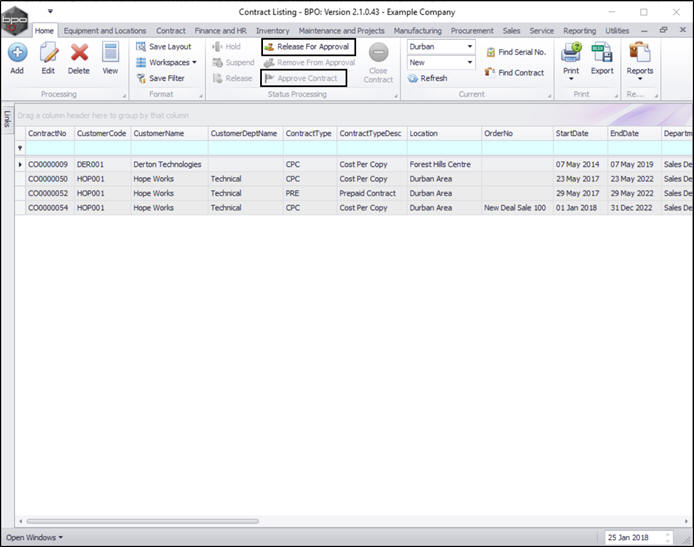Sort by ContractNo column header
This screenshot has width=694, height=547.
[50, 133]
